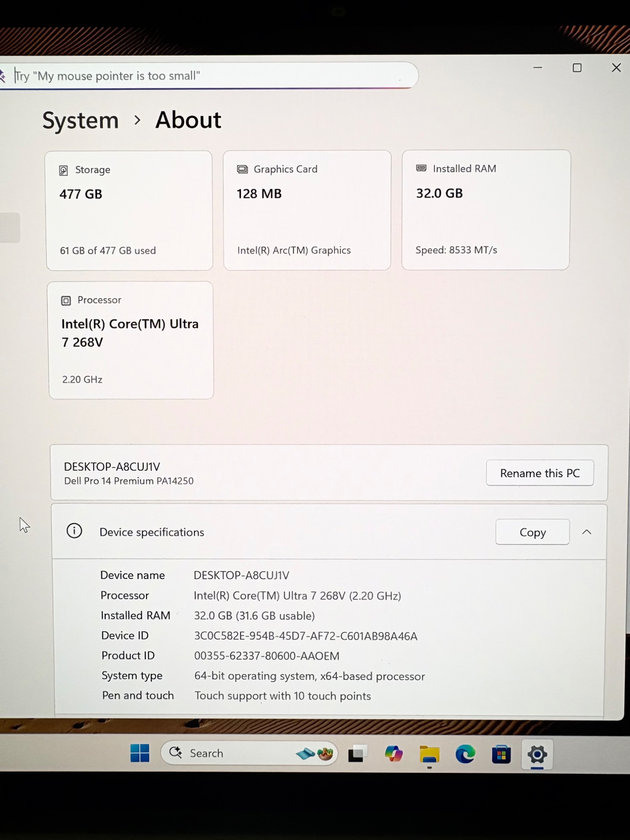Focus the Settings search input field
Screen dimensions: 630x840
210,76
